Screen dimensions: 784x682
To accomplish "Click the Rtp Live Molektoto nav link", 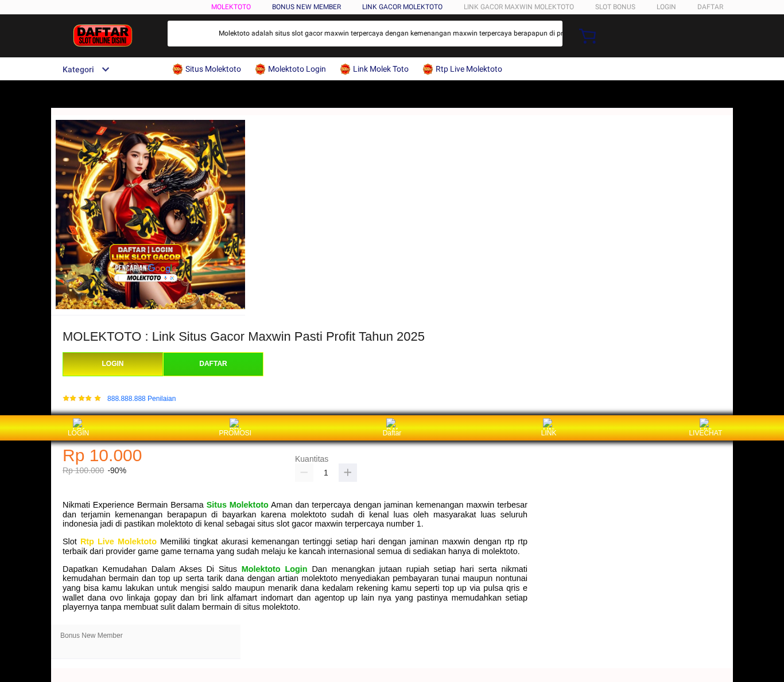I will coord(469,69).
